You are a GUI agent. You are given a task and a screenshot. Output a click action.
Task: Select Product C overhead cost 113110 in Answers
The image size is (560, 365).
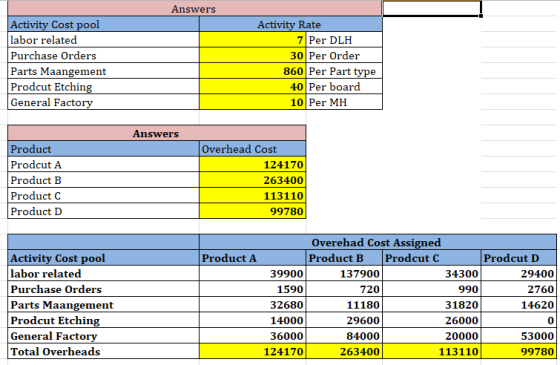click(252, 196)
